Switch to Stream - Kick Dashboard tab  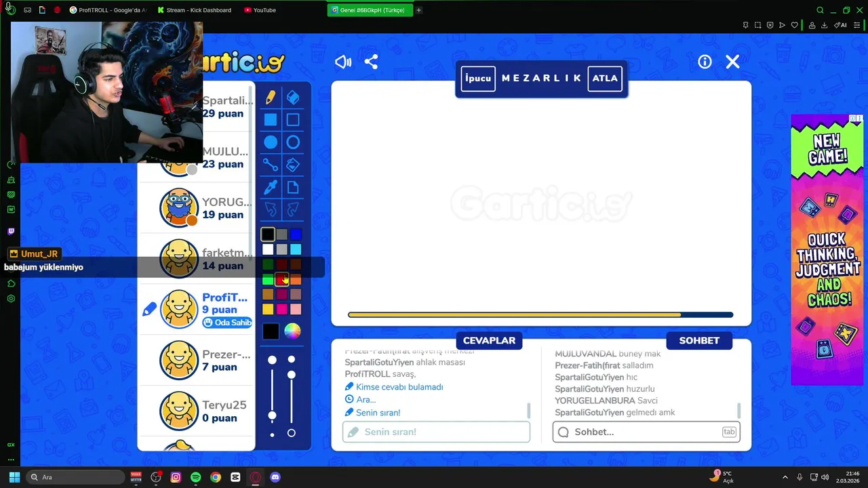tap(194, 10)
